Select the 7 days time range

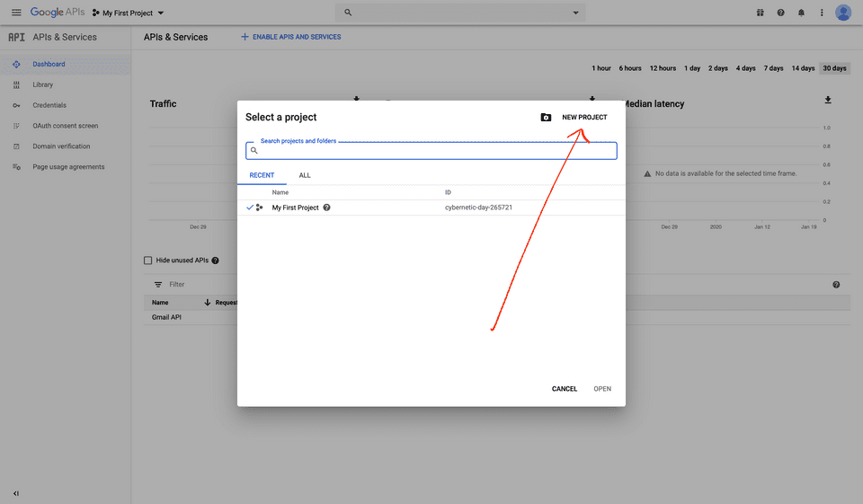(773, 68)
